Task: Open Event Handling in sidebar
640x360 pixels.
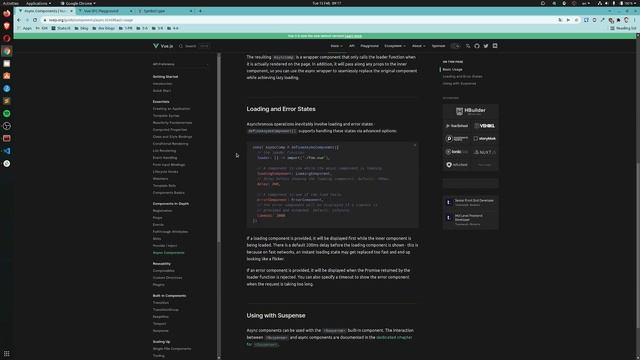Action: (x=165, y=158)
